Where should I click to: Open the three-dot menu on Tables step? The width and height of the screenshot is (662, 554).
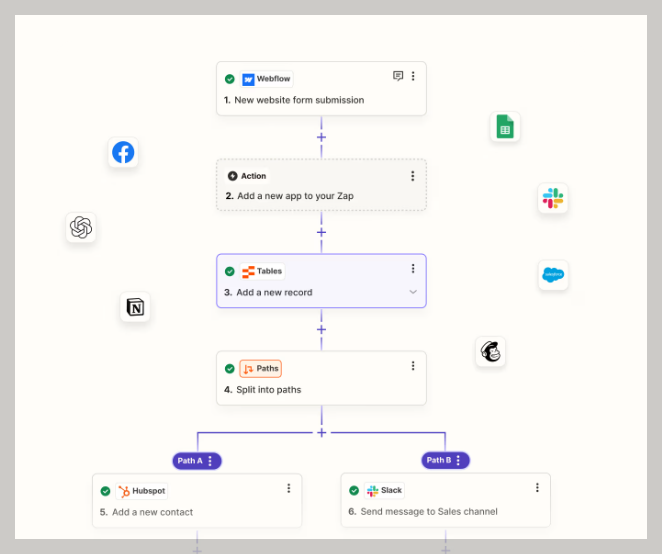point(413,269)
